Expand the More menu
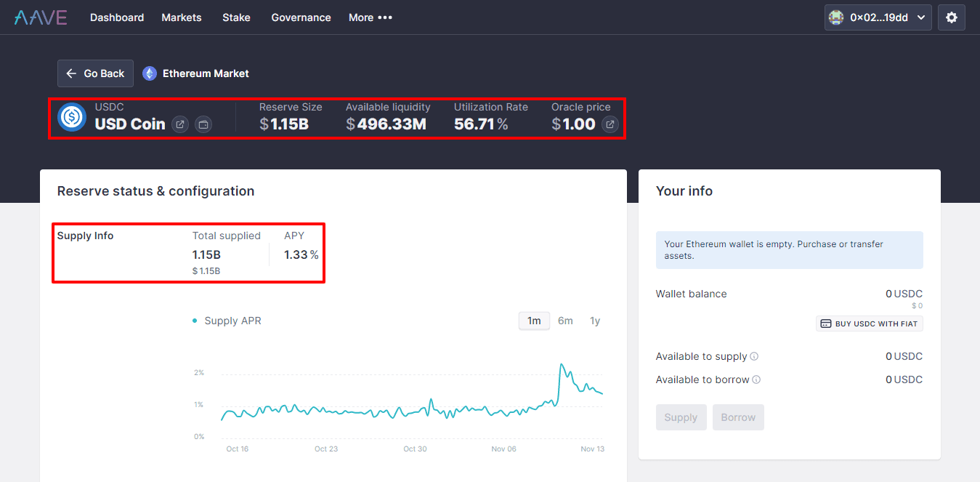 coord(370,17)
